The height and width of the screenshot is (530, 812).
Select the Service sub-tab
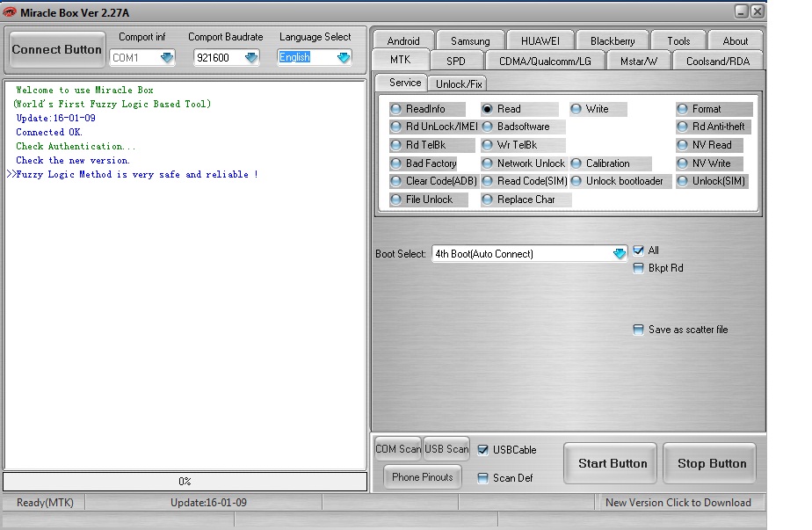(x=402, y=83)
